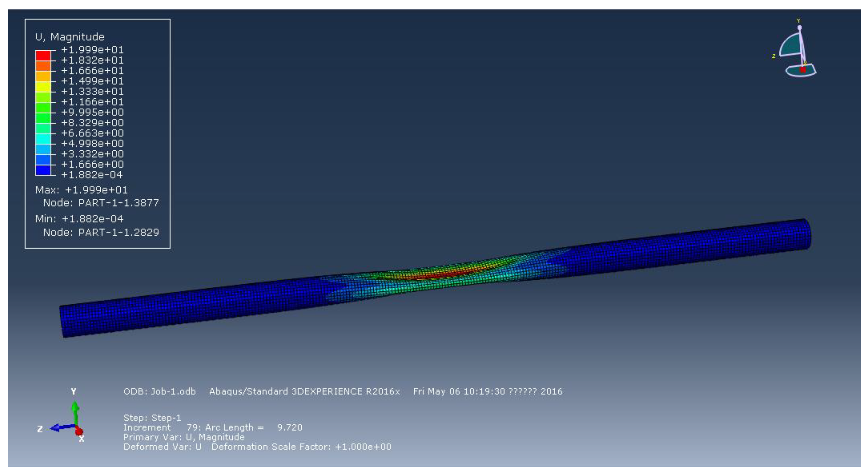
Task: Select the U, Magnitude legend title
Action: pyautogui.click(x=70, y=37)
